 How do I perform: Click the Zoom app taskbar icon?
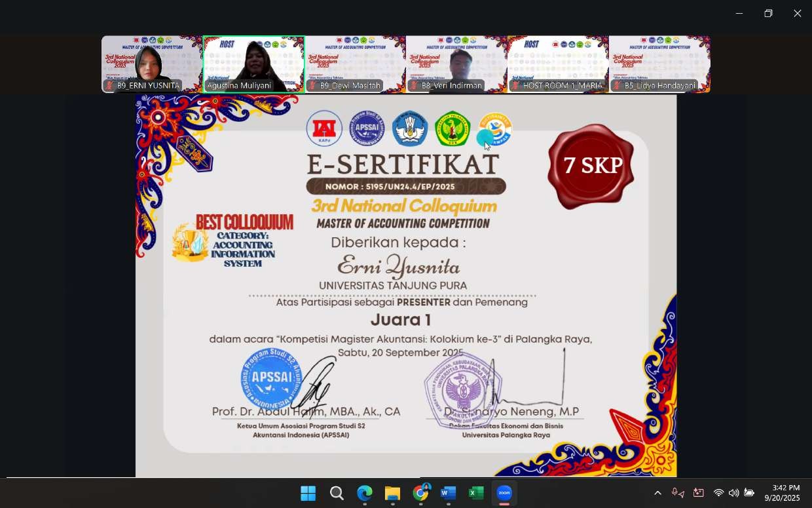[x=504, y=493]
